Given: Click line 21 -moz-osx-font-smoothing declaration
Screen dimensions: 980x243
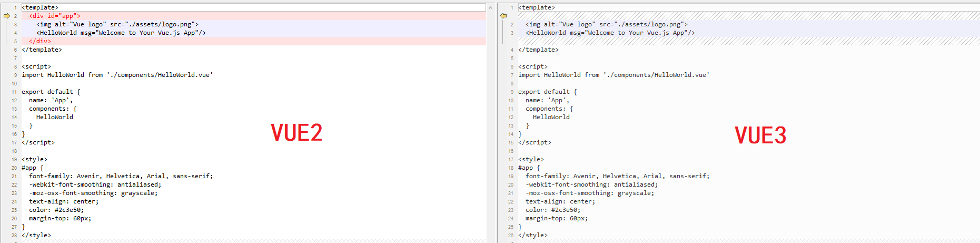Looking at the screenshot, I should (590, 193).
